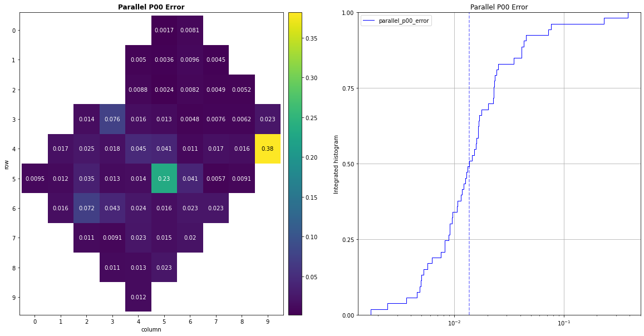Click the 'Integrated histogram' y-axis label
Screen dimensions: 644x336
coord(336,164)
